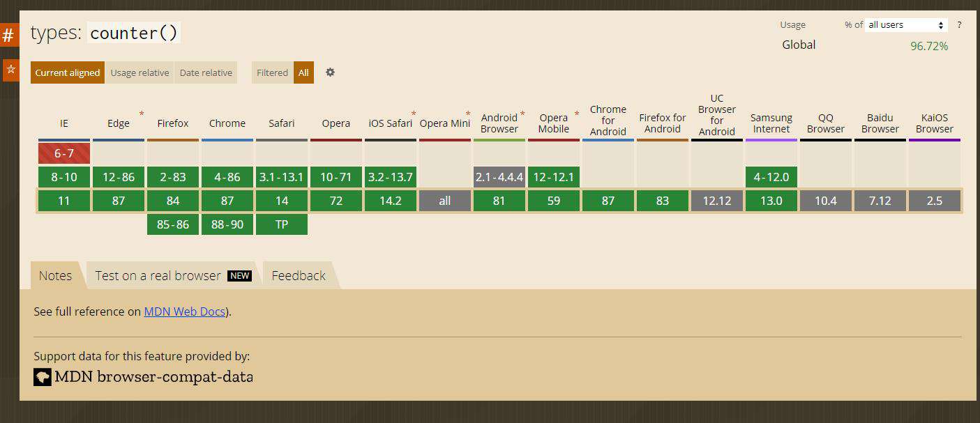Image resolution: width=980 pixels, height=423 pixels.
Task: Click the Opera Mini column header
Action: pos(445,123)
